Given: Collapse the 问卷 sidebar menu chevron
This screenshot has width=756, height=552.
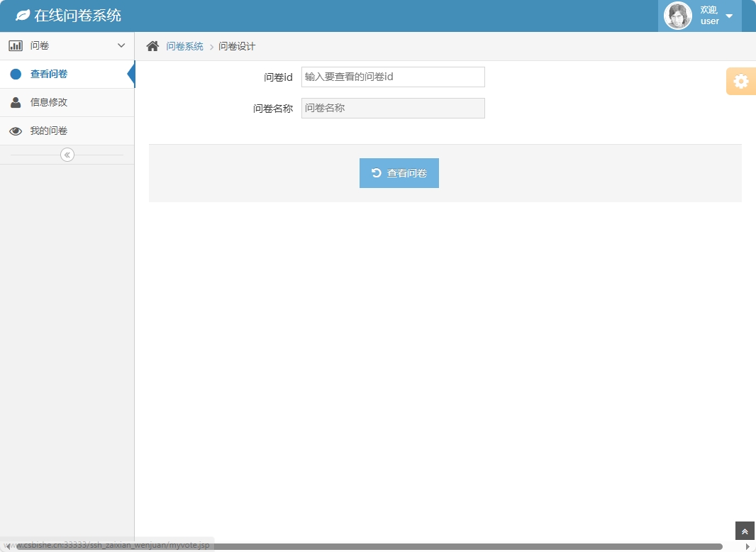Looking at the screenshot, I should [121, 45].
